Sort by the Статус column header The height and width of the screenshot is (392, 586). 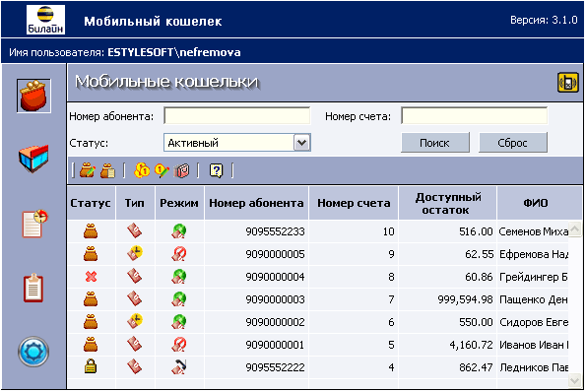[x=91, y=203]
